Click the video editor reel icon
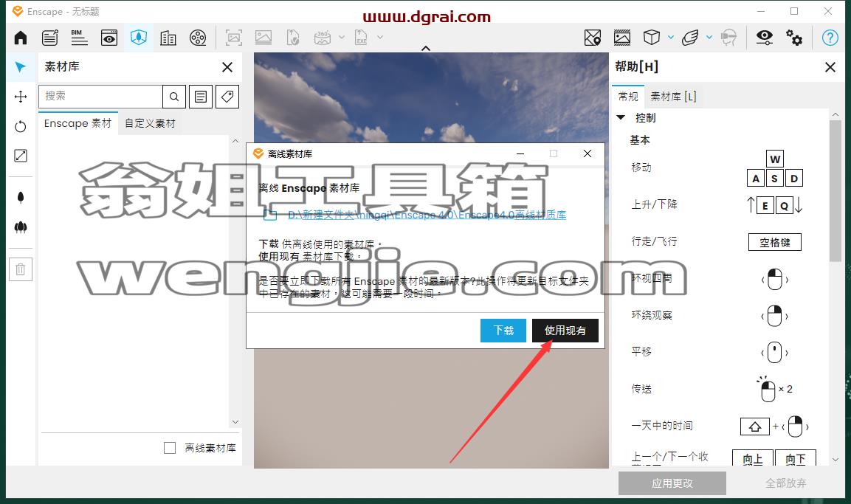The width and height of the screenshot is (851, 504). coord(198,38)
